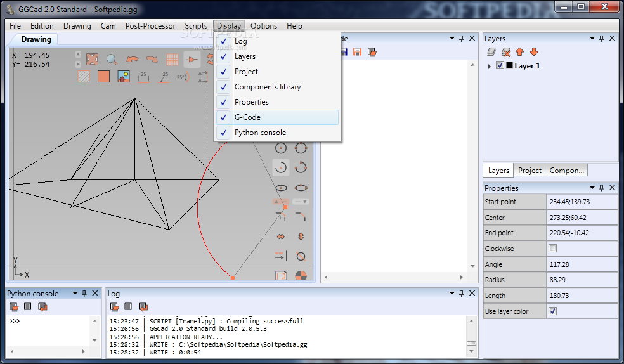Viewport: 624px width, 364px height.
Task: Pin the Properties panel
Action: (x=601, y=187)
